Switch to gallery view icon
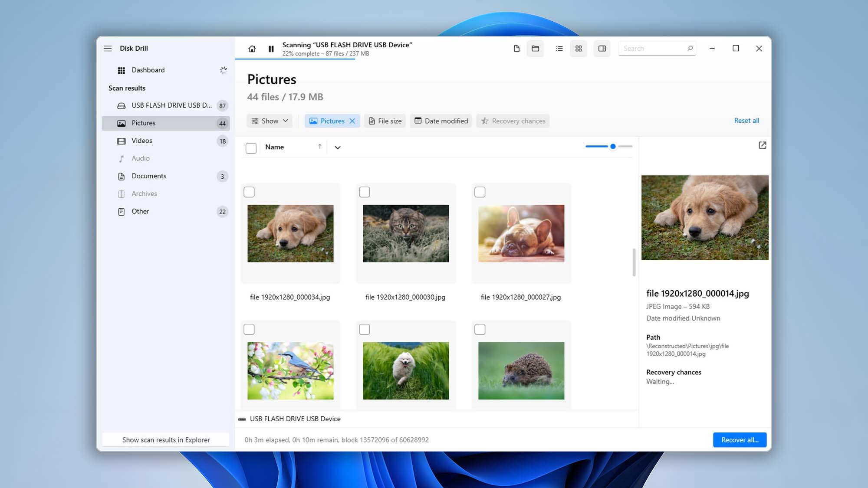The image size is (868, 488). (578, 48)
